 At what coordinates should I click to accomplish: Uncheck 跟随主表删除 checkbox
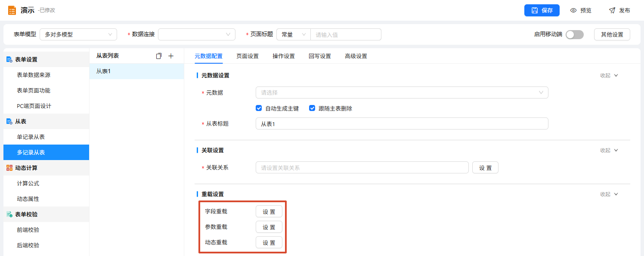312,108
